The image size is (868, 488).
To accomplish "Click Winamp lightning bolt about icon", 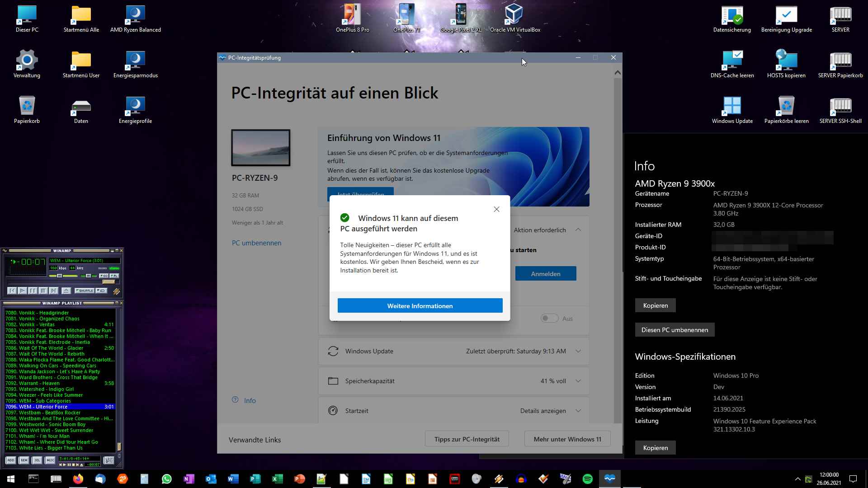I will point(117,291).
